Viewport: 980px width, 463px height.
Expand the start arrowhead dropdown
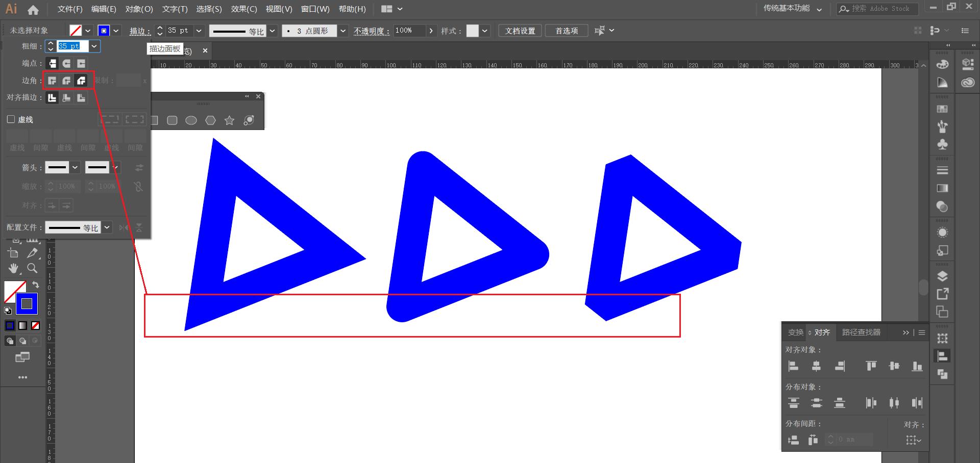pos(75,167)
